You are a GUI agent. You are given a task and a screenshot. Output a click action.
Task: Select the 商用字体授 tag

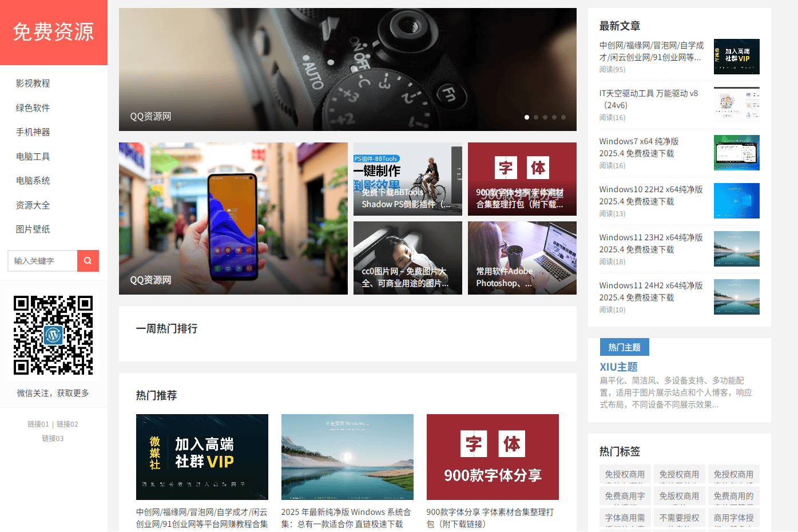coord(734,518)
